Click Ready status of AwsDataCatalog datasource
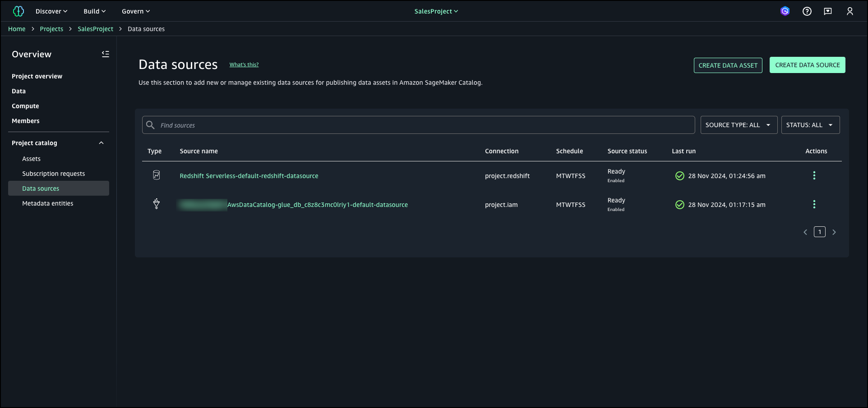Screen dimensions: 868x408 pos(616,200)
